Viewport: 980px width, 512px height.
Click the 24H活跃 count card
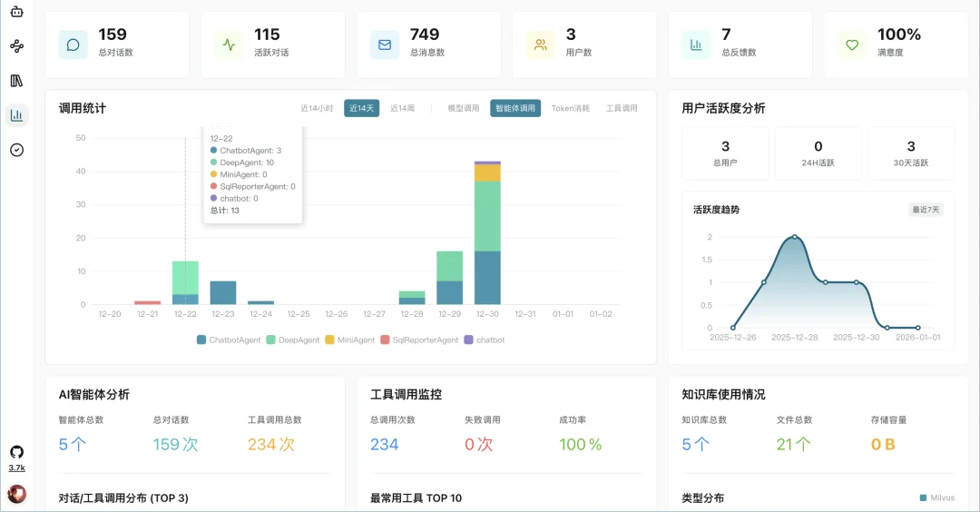coord(818,153)
